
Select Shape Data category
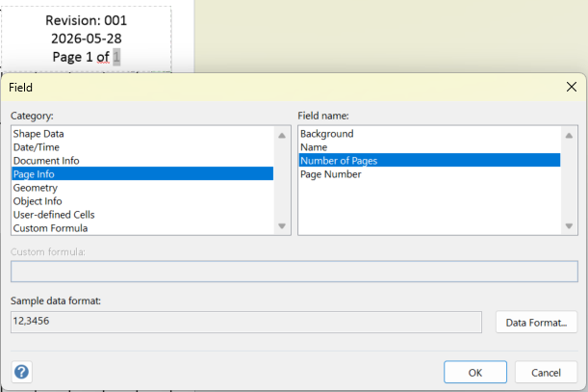pos(142,134)
